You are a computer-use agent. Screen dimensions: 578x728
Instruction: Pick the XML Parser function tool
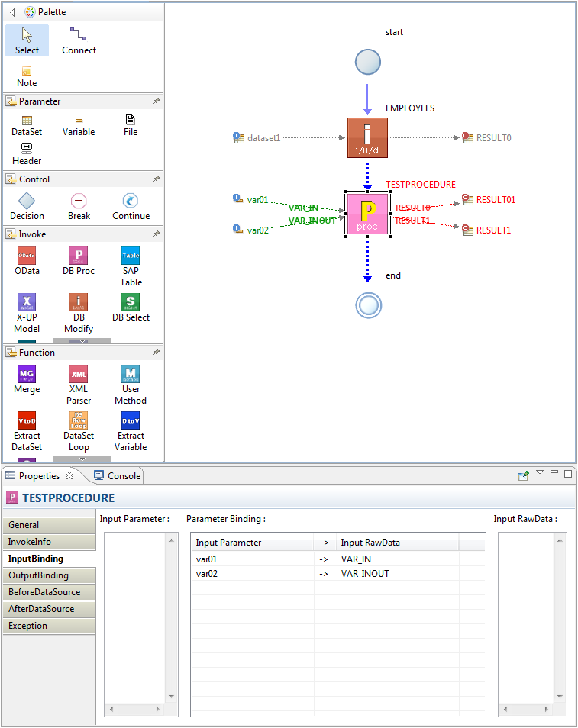click(79, 375)
